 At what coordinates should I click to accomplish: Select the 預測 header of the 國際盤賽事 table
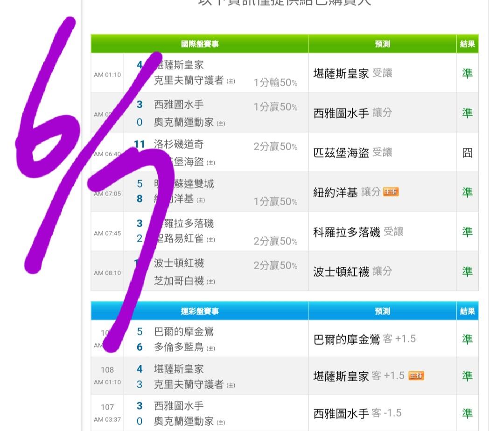(x=382, y=44)
